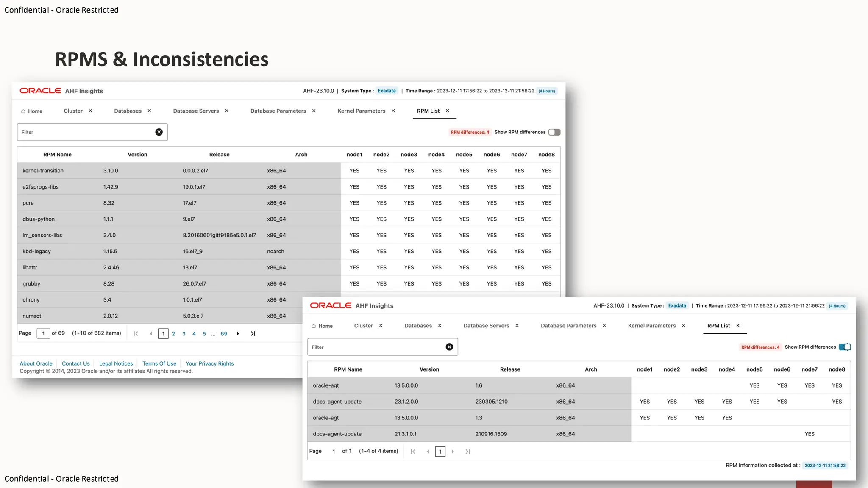Open the About Oracle link
This screenshot has height=488, width=868.
point(36,363)
